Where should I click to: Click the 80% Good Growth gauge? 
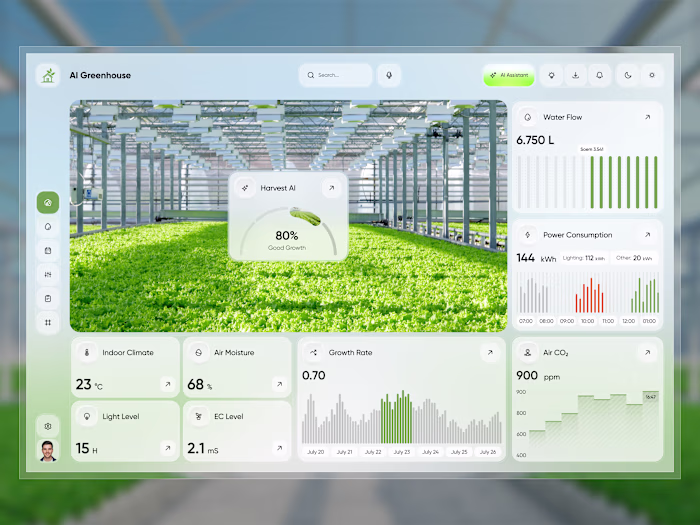pos(288,232)
